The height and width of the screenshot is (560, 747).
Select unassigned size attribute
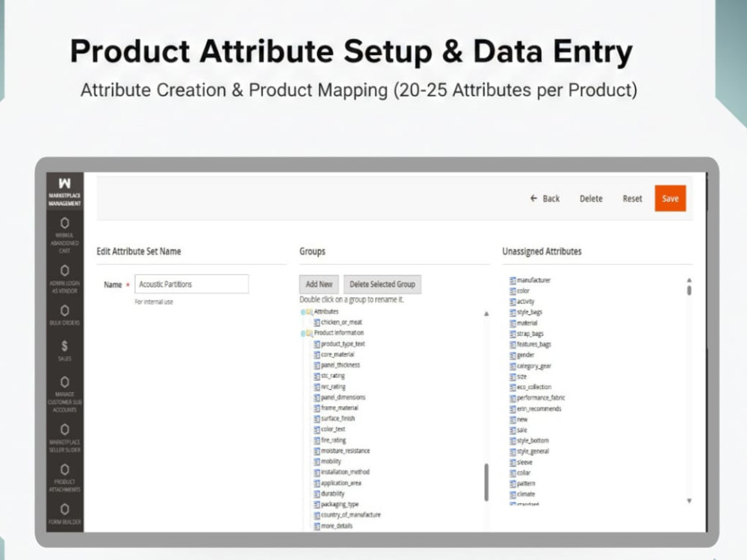pyautogui.click(x=518, y=376)
